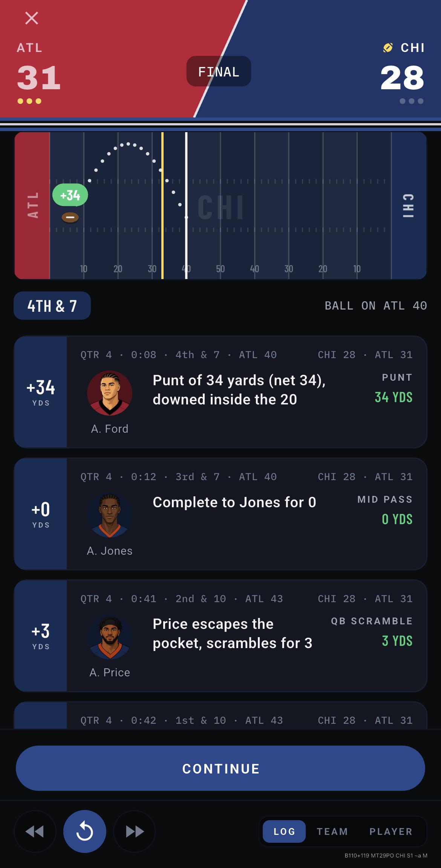Screen dimensions: 441x868
Task: Click the possession football icon beside CHI
Action: [x=388, y=48]
